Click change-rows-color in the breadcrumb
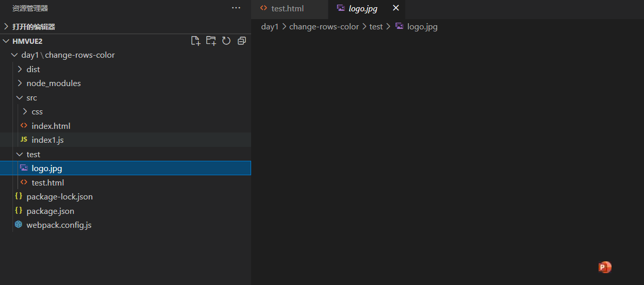 pos(324,27)
